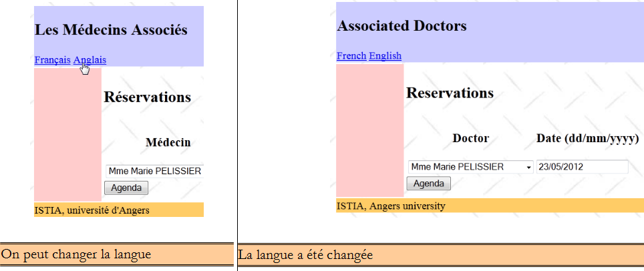Viewport: 644px width, 271px height.
Task: Click the date field showing 23/05/2012
Action: point(581,167)
